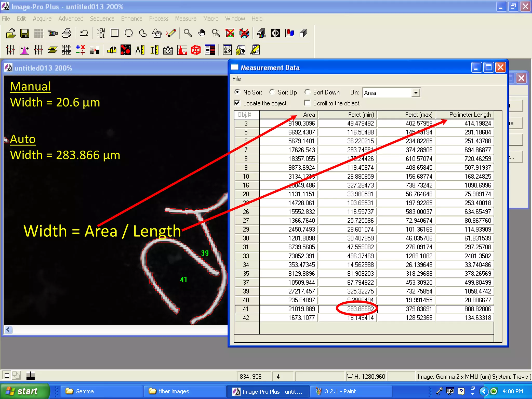Pick the pencil annotation tool
The image size is (532, 399).
coord(171,33)
